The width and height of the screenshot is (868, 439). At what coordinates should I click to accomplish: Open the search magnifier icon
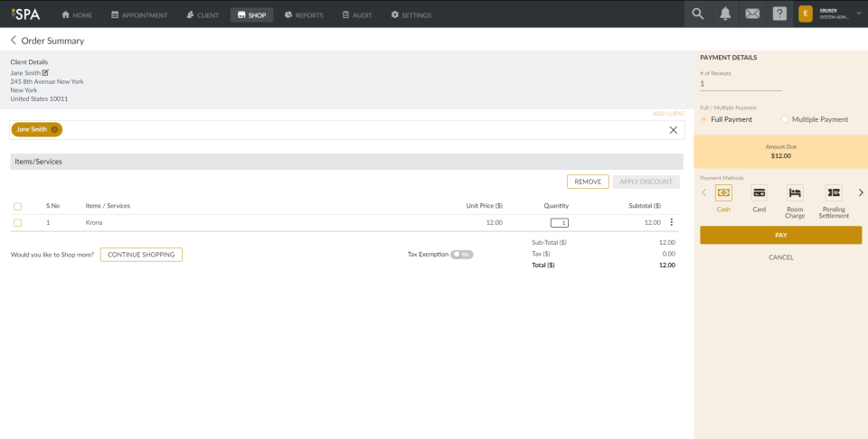[x=698, y=14]
